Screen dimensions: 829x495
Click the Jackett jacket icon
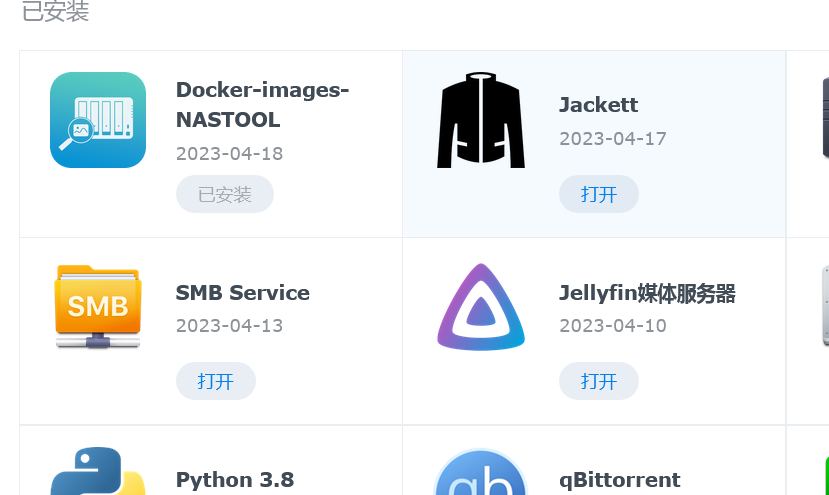pos(481,120)
